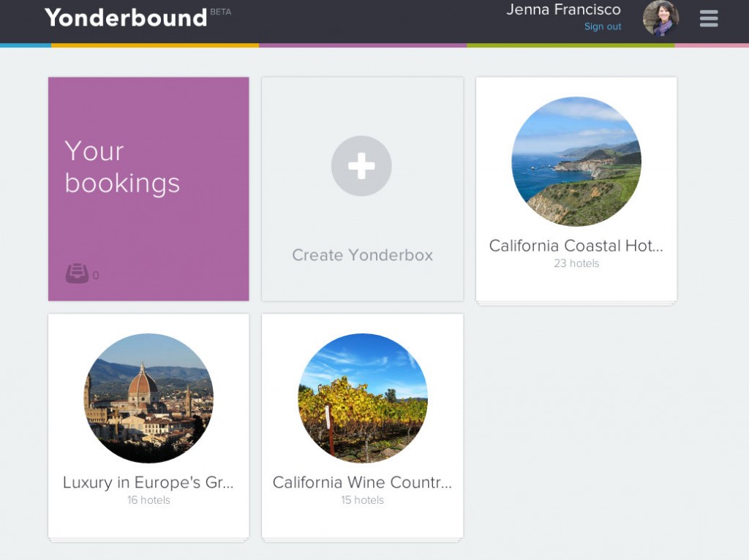Viewport: 749px width, 560px height.
Task: Click the 23 hotels count
Action: 576,263
